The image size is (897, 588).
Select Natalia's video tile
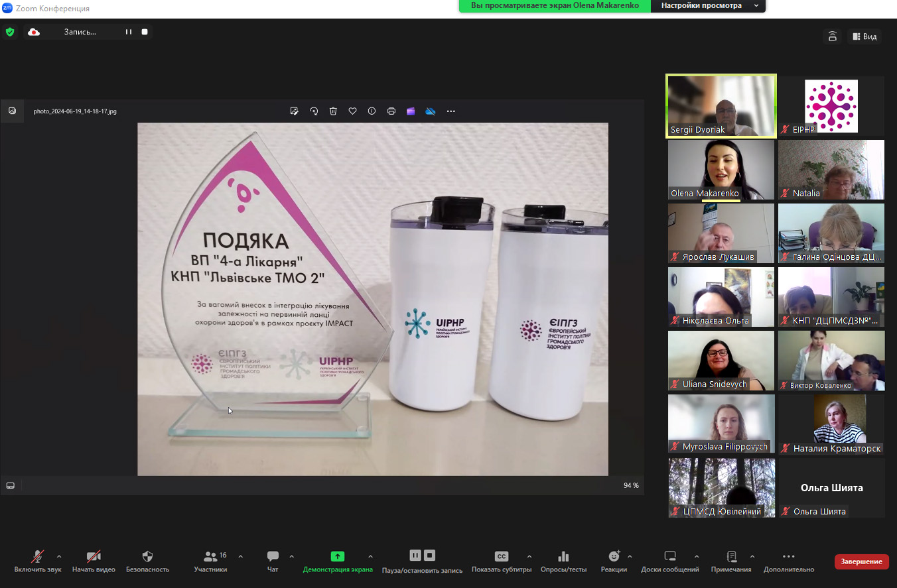click(831, 170)
